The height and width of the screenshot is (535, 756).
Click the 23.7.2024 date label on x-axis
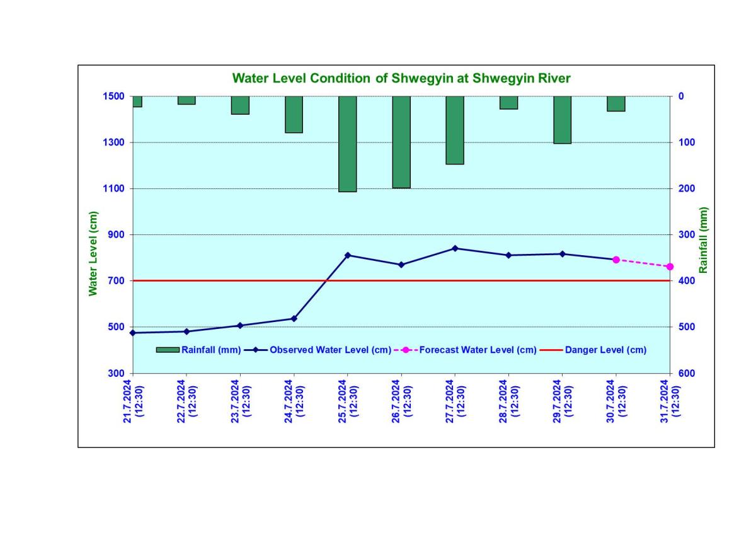click(x=240, y=401)
